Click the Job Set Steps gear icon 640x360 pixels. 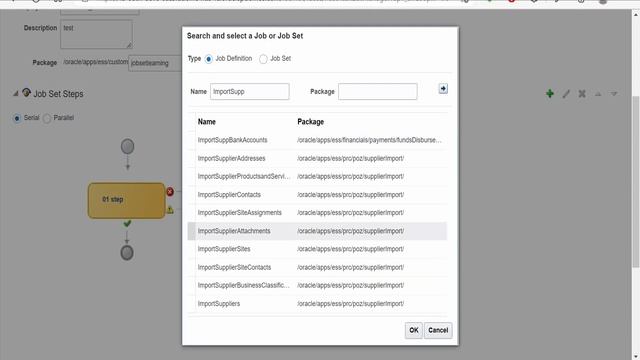coord(27,93)
